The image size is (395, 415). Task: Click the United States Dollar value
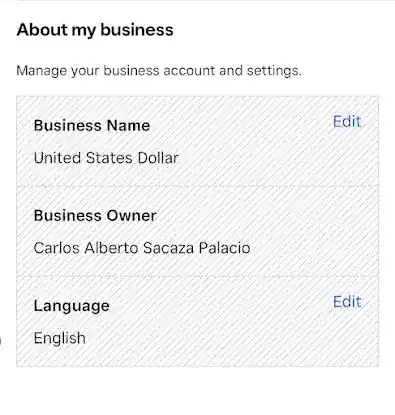coord(106,158)
